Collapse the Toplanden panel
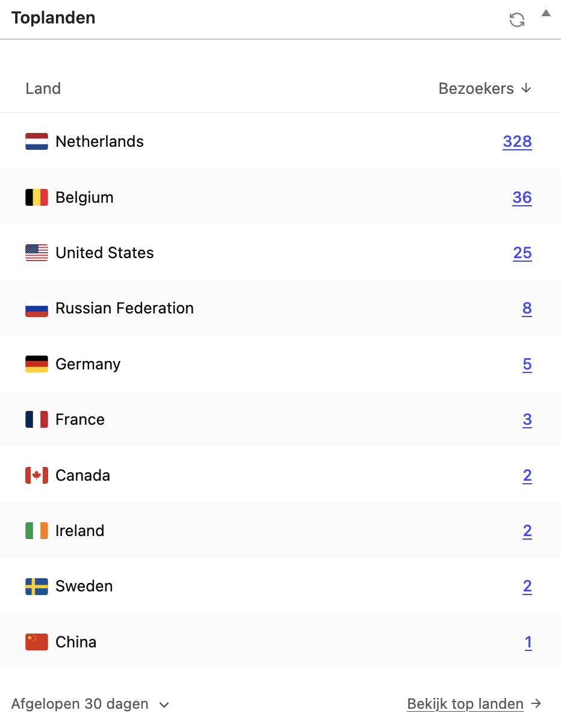 point(546,13)
